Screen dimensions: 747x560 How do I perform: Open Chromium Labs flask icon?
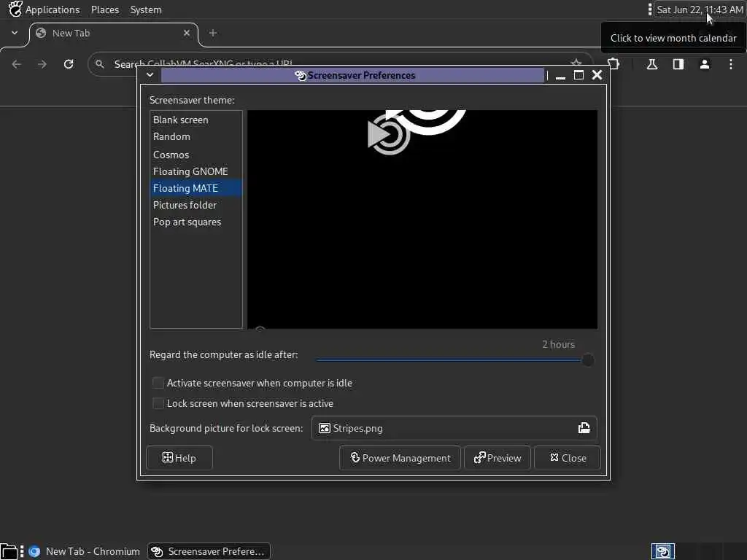pyautogui.click(x=652, y=64)
